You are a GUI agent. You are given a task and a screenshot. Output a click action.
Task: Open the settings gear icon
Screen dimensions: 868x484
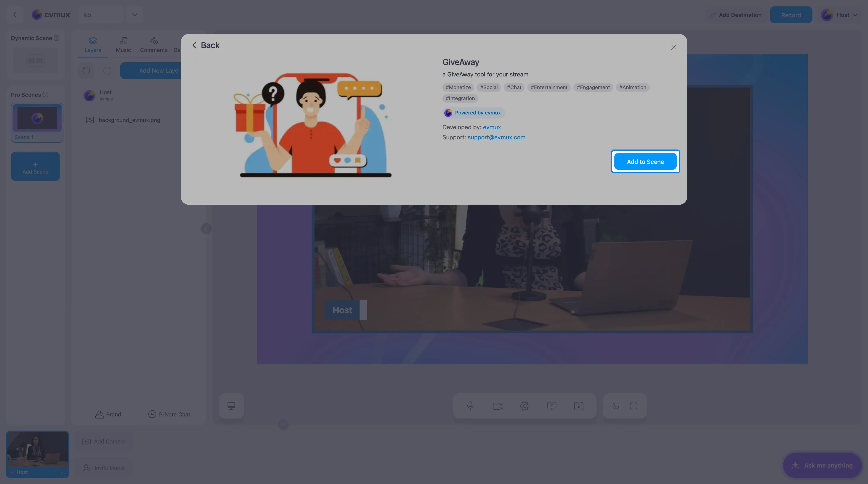[x=525, y=406]
